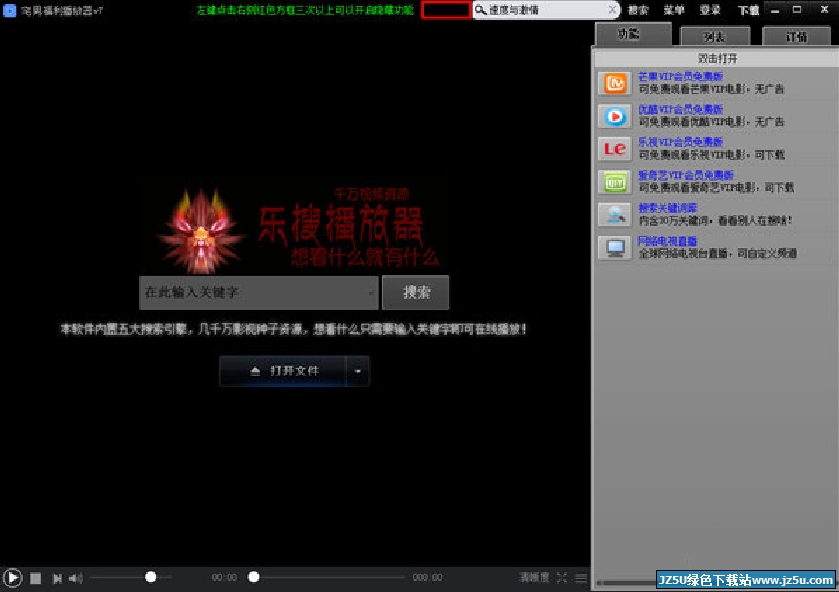Clear the top search box with X
The image size is (839, 592).
click(x=612, y=10)
